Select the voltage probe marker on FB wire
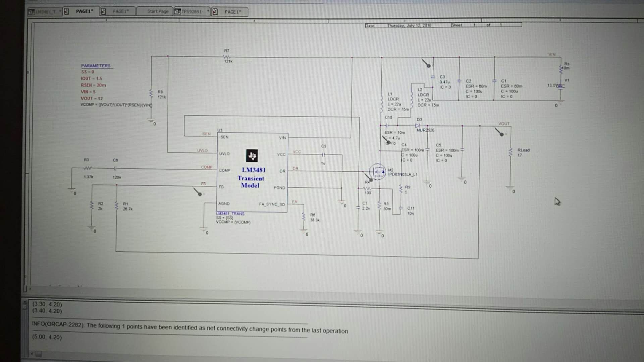The height and width of the screenshot is (362, 644). pyautogui.click(x=198, y=192)
